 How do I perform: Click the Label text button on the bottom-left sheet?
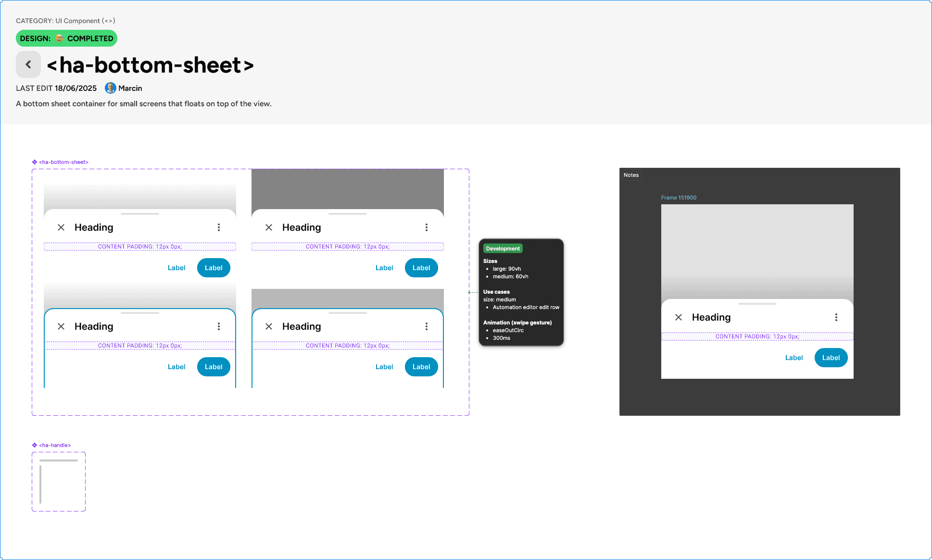[176, 367]
